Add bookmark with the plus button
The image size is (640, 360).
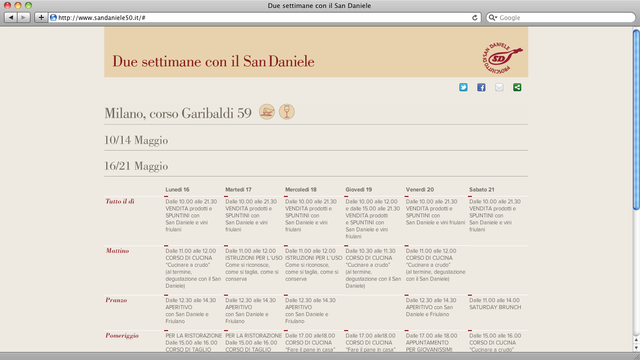[41, 18]
